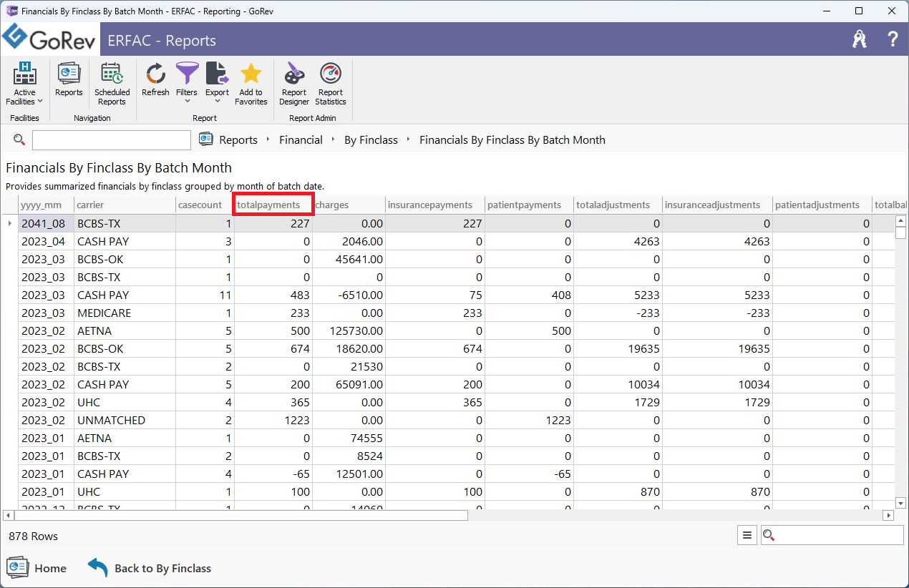Select the UNMATCHED carrier cell
Screen dimensions: 909x588
click(x=125, y=420)
